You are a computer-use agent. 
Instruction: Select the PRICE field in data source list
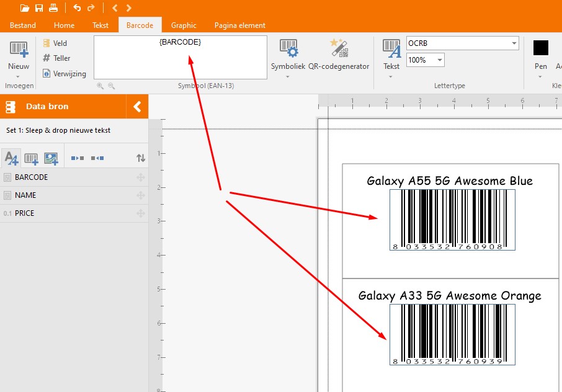pyautogui.click(x=25, y=213)
